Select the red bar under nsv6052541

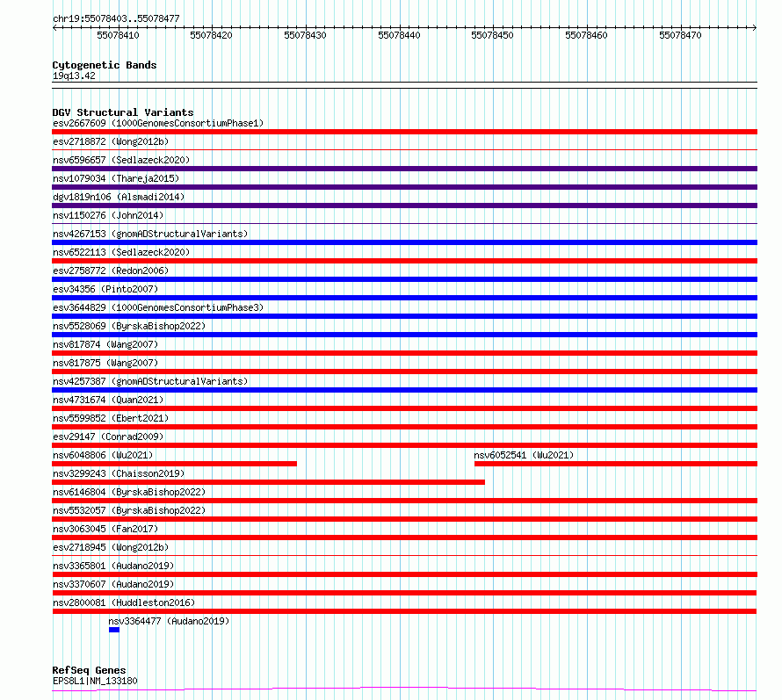[616, 464]
